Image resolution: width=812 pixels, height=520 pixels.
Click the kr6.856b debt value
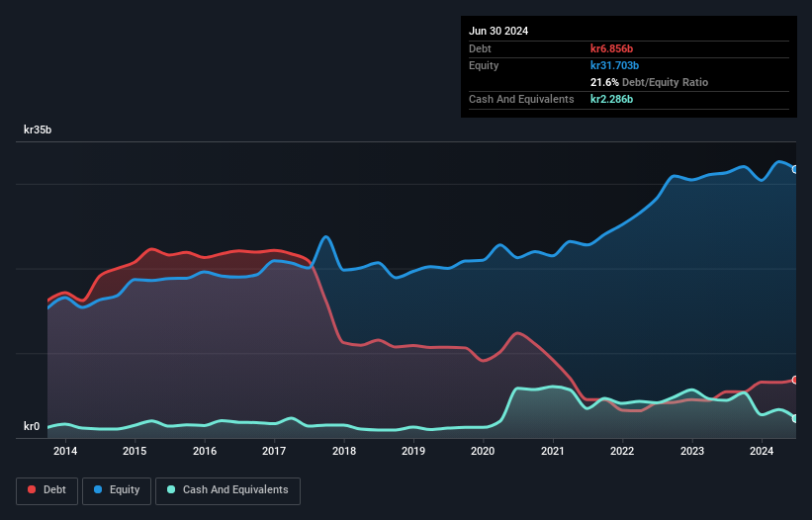[x=611, y=48]
